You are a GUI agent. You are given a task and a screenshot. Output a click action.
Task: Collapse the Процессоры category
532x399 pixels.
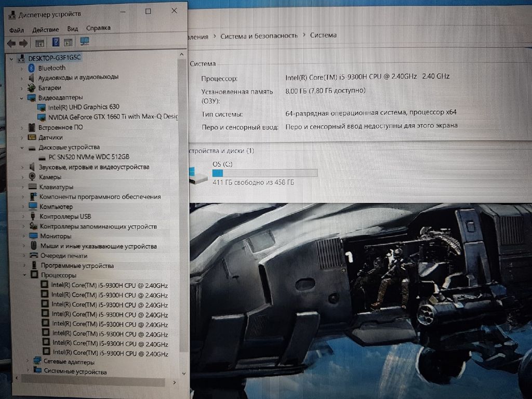click(25, 275)
